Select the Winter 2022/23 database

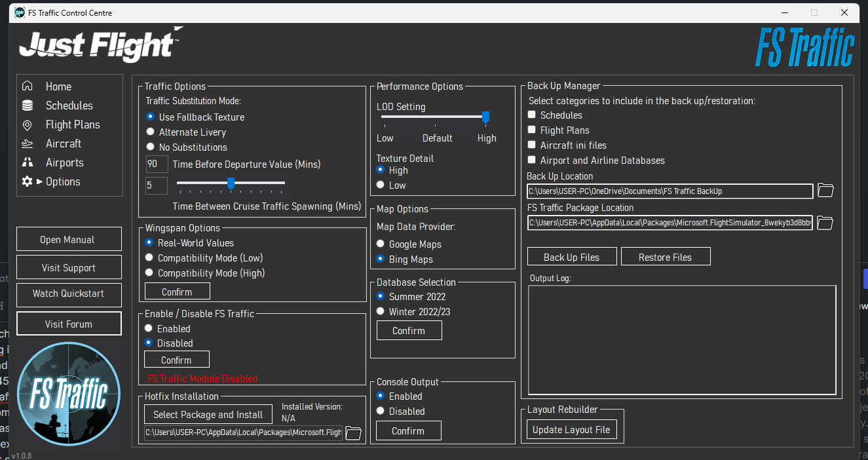381,311
